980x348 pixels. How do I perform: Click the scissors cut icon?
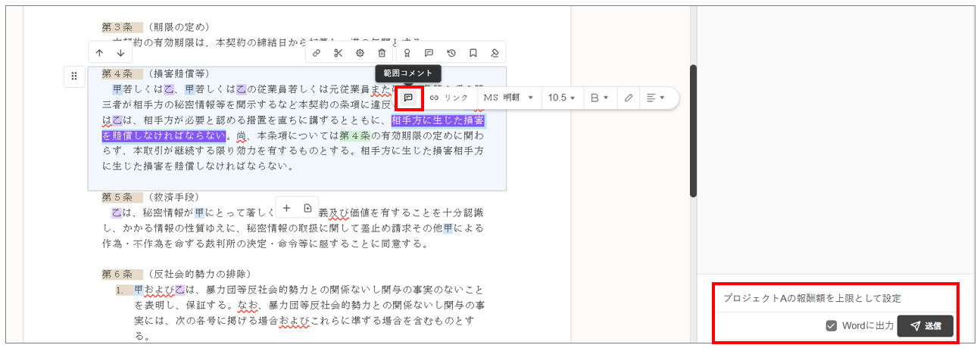pos(339,53)
